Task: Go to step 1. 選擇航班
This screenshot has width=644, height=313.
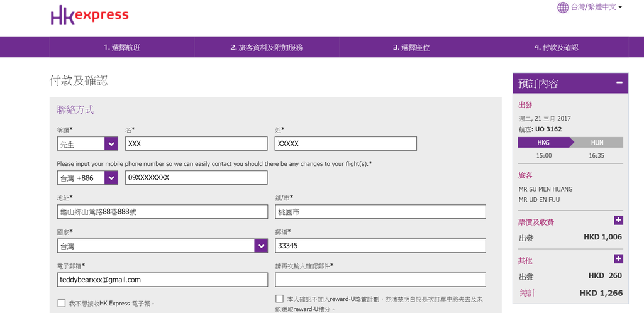Action: coord(121,47)
